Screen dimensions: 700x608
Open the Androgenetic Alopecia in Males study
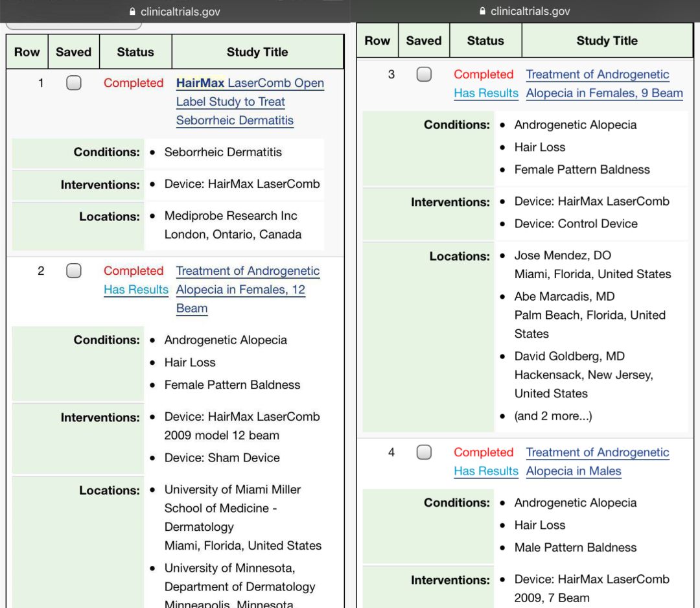[x=598, y=462]
